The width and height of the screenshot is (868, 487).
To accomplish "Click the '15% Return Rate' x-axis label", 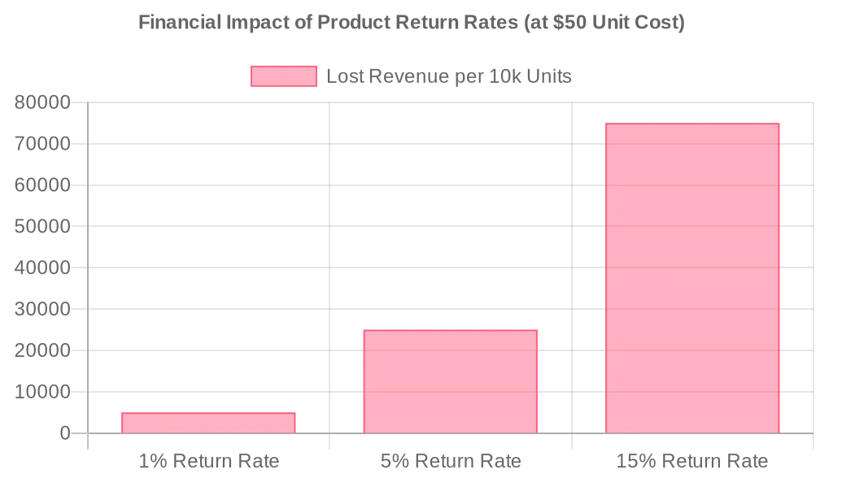I will [x=692, y=462].
